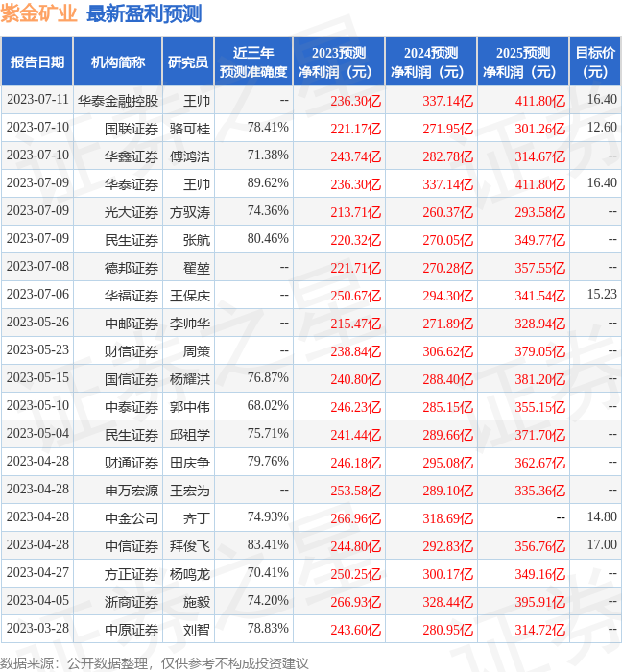Click the 近三年预测准确度 column header
Image resolution: width=622 pixels, height=672 pixels.
253,61
